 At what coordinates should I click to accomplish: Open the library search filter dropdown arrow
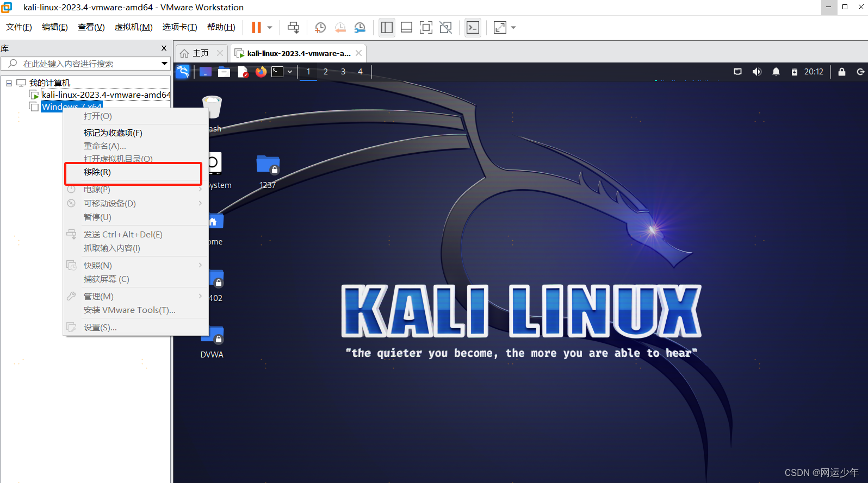[x=164, y=64]
